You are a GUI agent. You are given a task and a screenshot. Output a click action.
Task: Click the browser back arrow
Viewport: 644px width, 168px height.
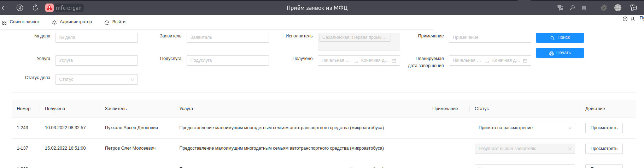[x=5, y=8]
